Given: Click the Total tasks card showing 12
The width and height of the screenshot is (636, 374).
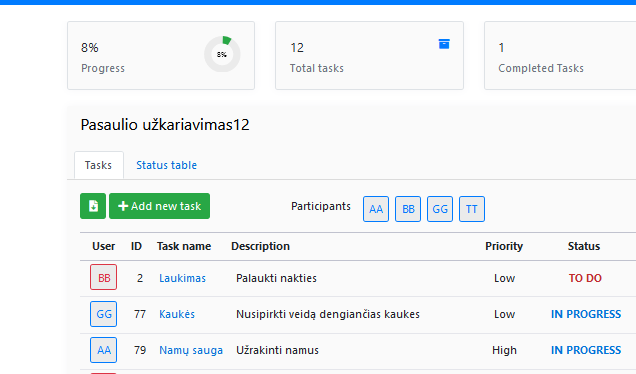Looking at the screenshot, I should point(369,56).
